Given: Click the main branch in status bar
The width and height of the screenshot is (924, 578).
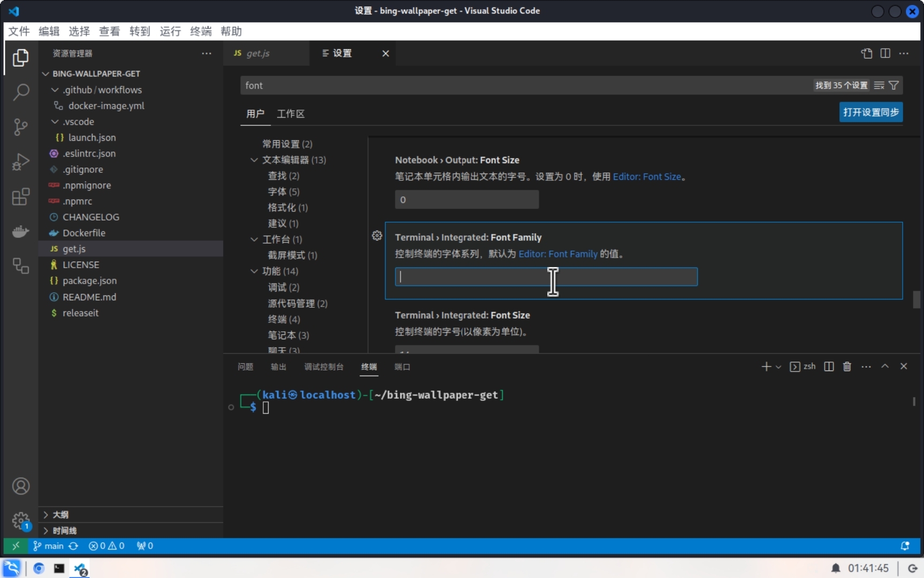Looking at the screenshot, I should point(49,546).
